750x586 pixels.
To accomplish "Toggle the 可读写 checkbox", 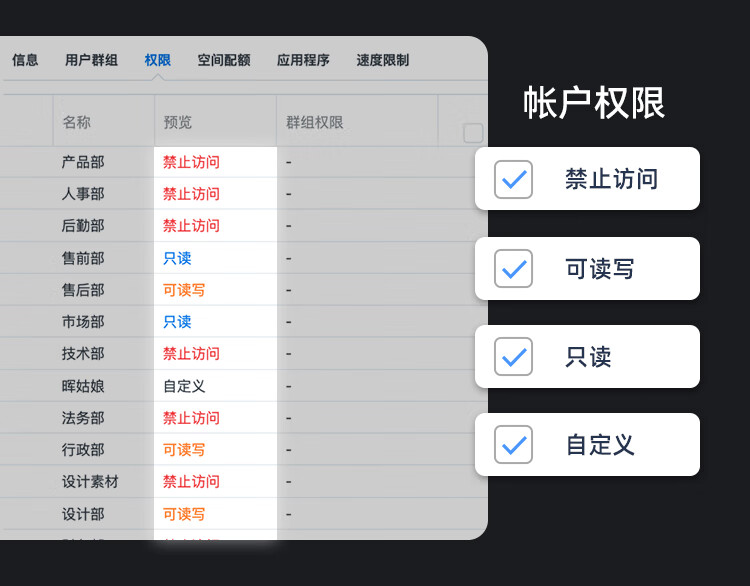I will pos(513,268).
